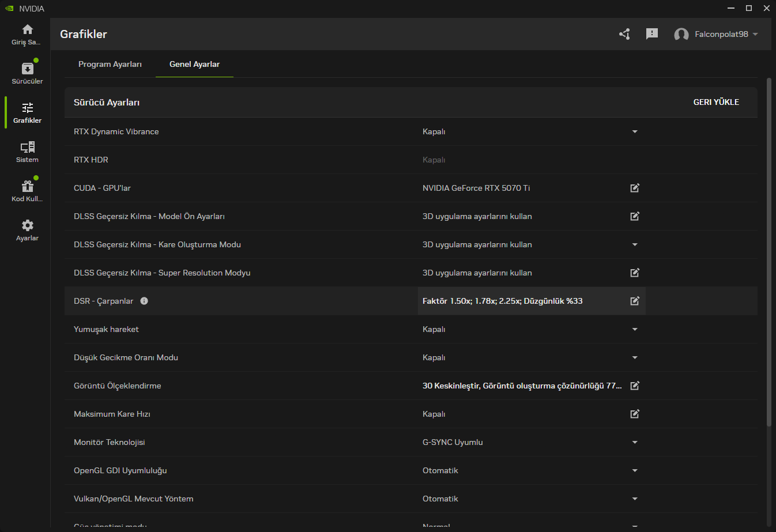Viewport: 776px width, 532px height.
Task: Select the DSR - Çarpanlar label
Action: [104, 301]
